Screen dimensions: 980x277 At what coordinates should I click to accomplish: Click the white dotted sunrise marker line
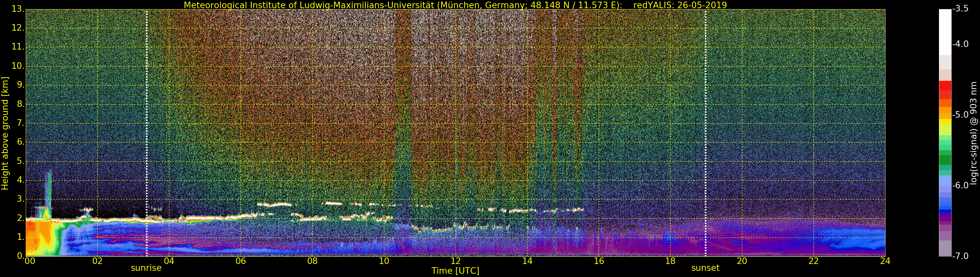coord(147,133)
